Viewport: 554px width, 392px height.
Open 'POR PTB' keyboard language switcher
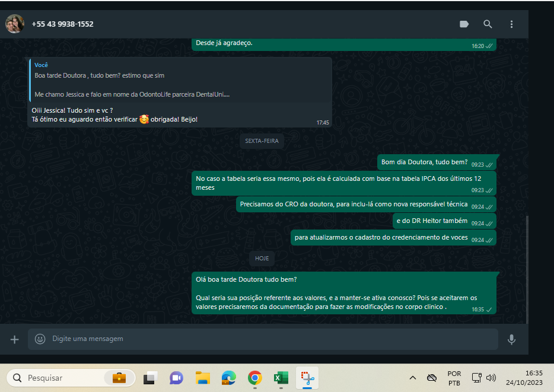click(454, 378)
